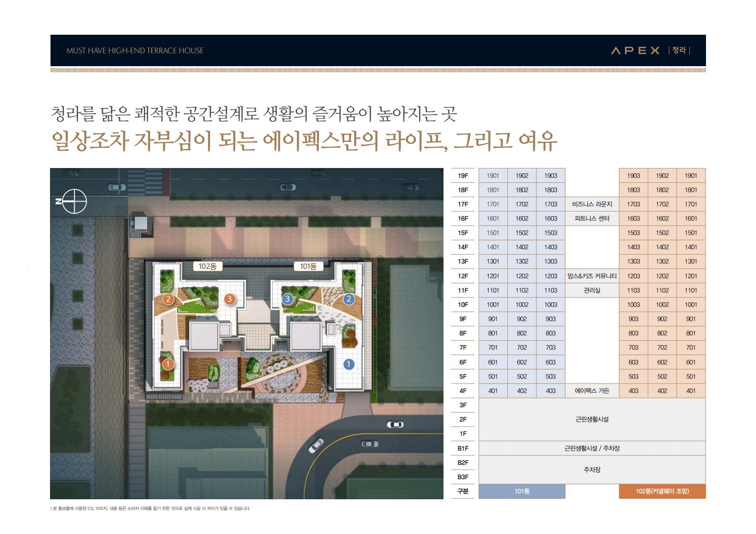
Task: Click the 근린생활시설 / 주차장 row on B1F
Action: [x=592, y=448]
